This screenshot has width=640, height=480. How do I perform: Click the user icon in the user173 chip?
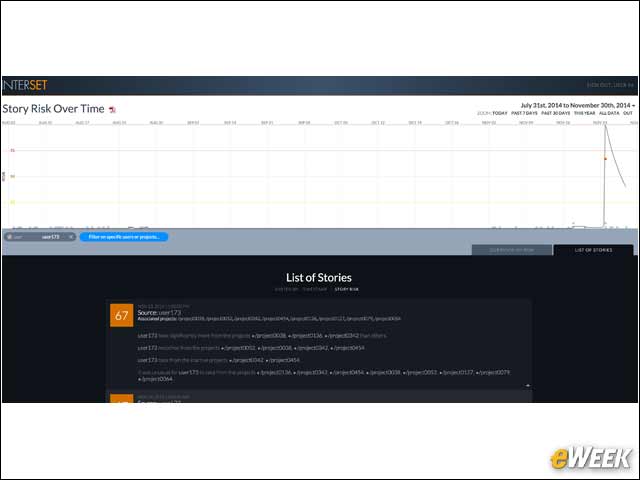[x=9, y=237]
